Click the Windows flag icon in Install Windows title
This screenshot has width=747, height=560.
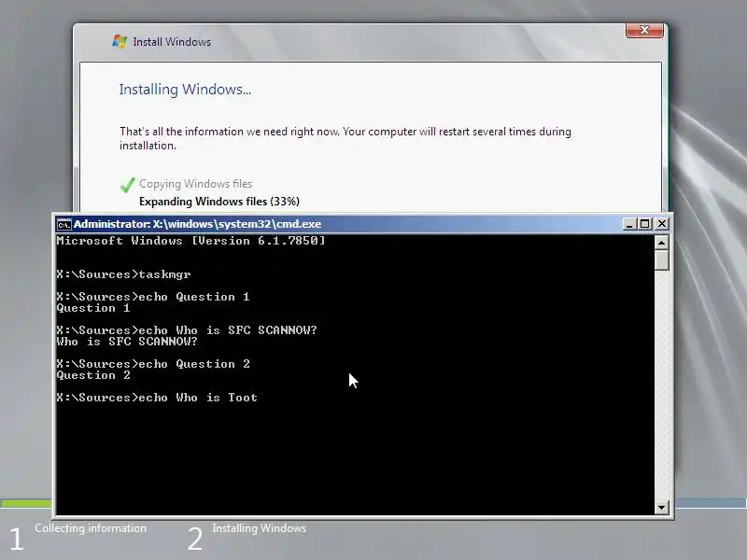(x=120, y=42)
